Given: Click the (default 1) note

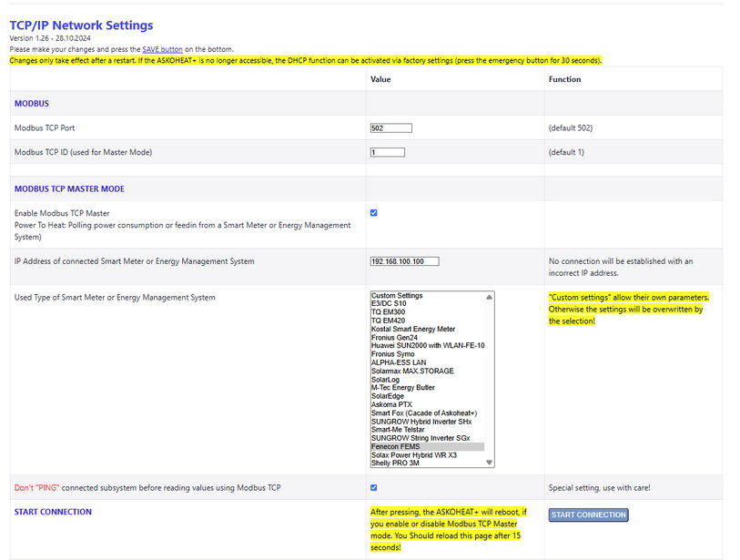Looking at the screenshot, I should [566, 152].
